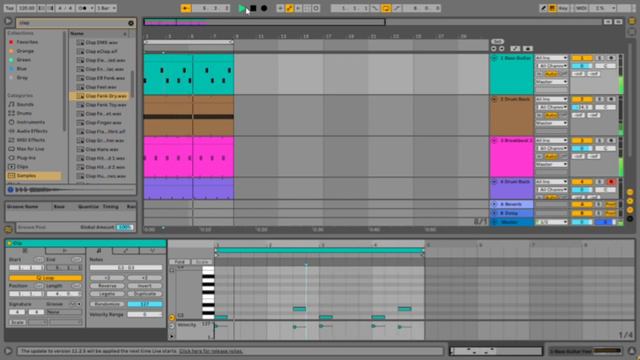Click the tempo value field
Screen dimensions: 640x360
[x=27, y=8]
